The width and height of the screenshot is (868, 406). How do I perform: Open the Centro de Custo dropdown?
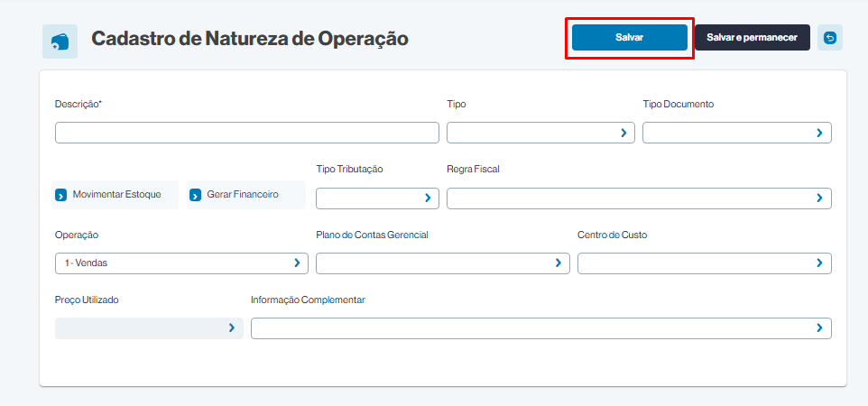(704, 263)
